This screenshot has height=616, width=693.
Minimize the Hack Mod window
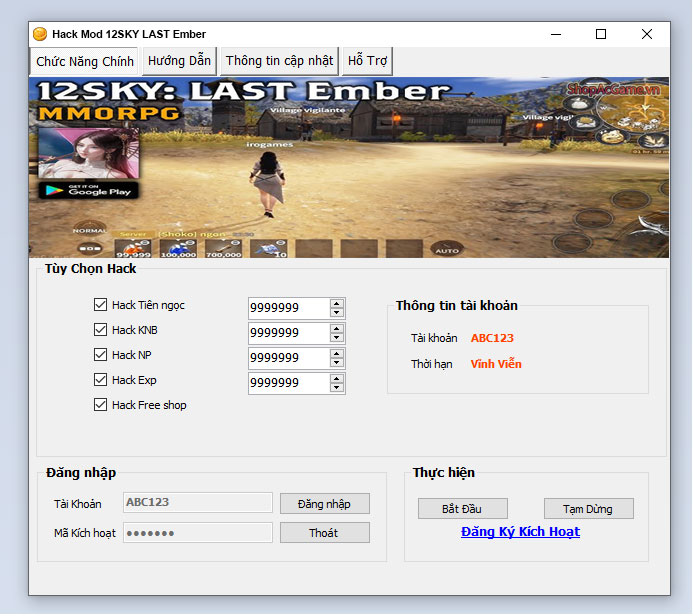[x=556, y=34]
